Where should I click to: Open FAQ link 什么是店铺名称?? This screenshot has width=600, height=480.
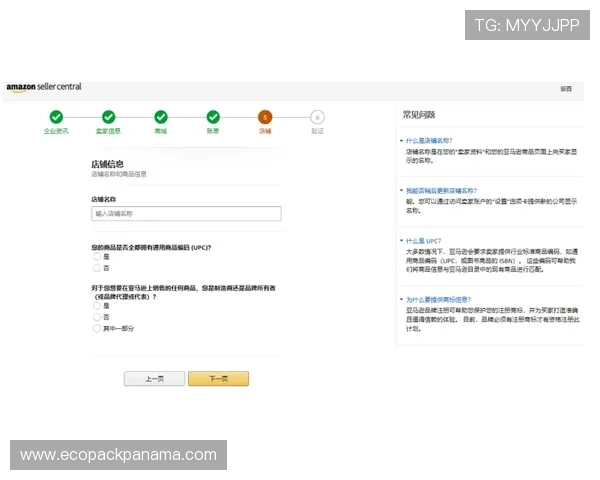429,140
